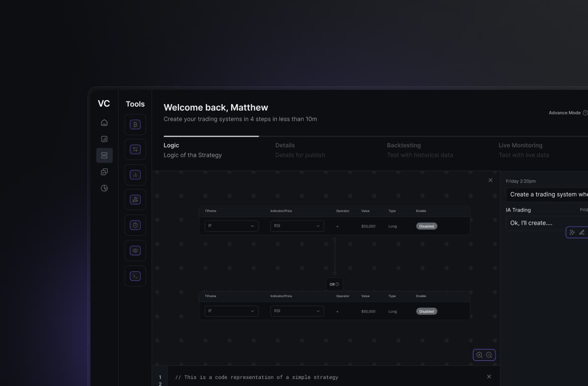This screenshot has width=588, height=386.
Task: Expand the IF dropdown in the first rule
Action: point(231,226)
